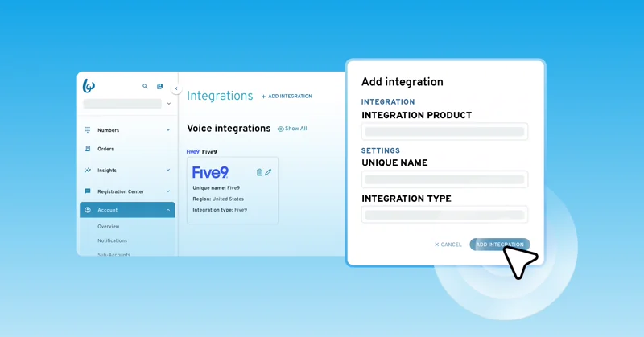Viewport: 644px width, 337px height.
Task: Expand the Numbers menu chevron
Action: 168,130
